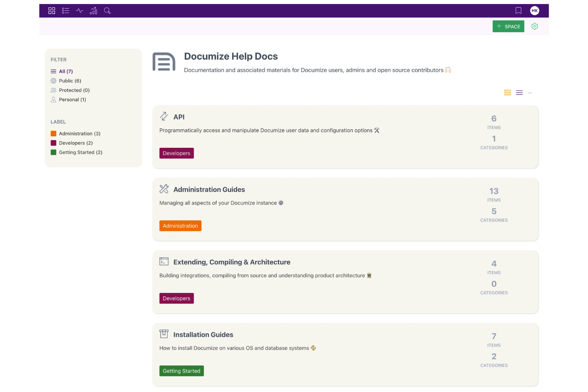Image resolution: width=588 pixels, height=392 pixels.
Task: Click the API description text
Action: [x=269, y=130]
